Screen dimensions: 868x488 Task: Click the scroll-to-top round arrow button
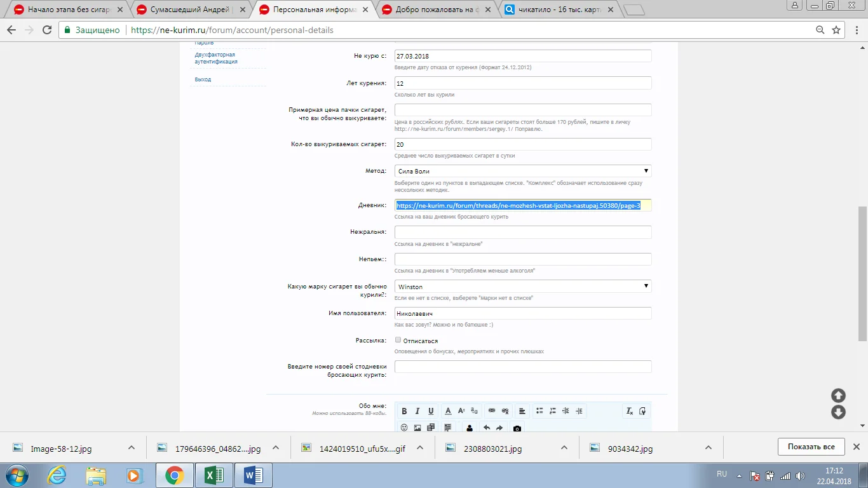[838, 395]
